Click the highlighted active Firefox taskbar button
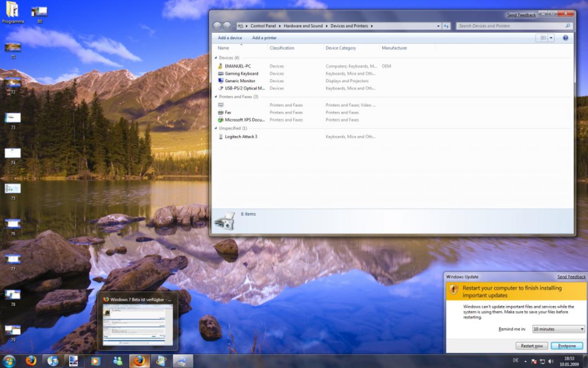 coord(140,361)
